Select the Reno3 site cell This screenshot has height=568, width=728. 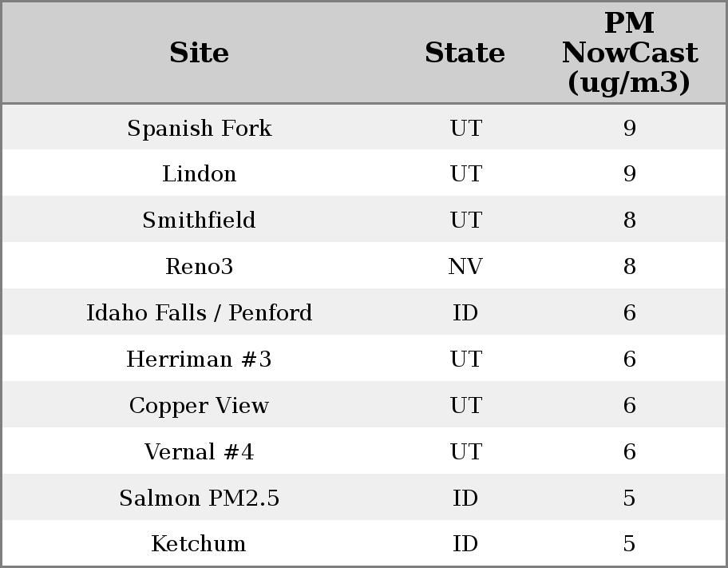pyautogui.click(x=199, y=267)
